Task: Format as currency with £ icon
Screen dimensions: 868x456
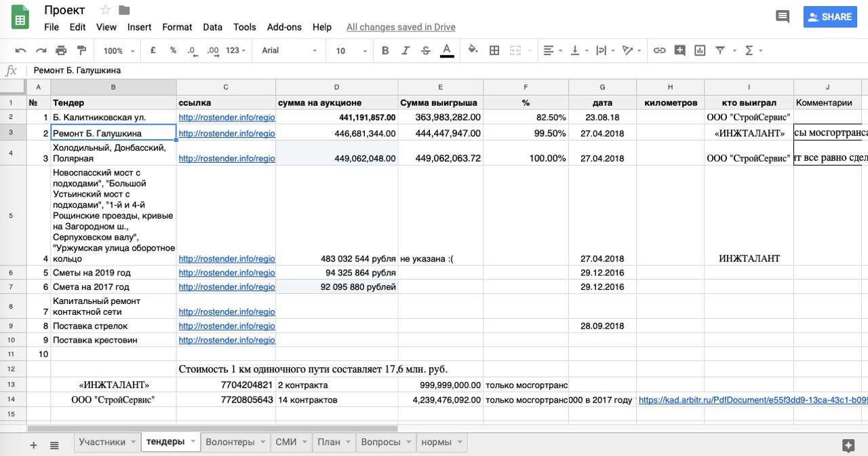Action: 153,50
